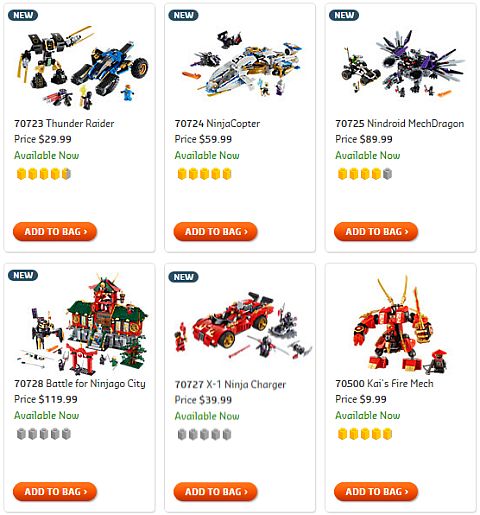Screen dimensions: 480x515
Task: Open the 70723 Thunder Raider title link
Action: click(64, 124)
